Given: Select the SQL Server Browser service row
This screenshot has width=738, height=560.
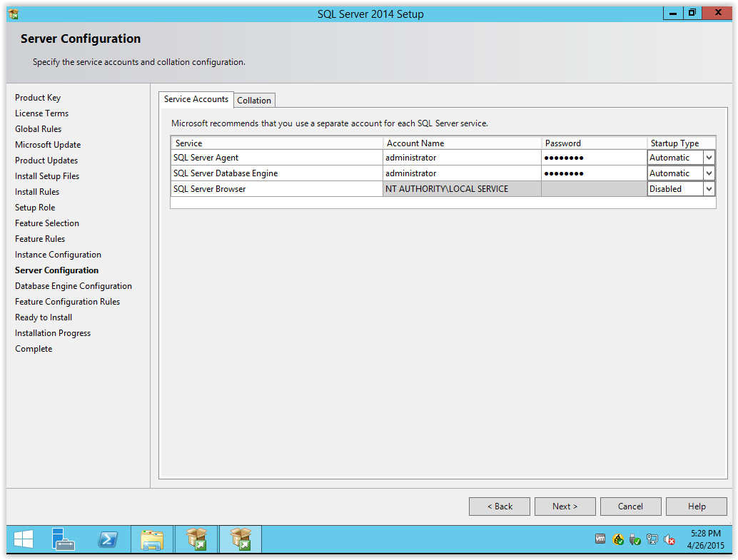Looking at the screenshot, I should (277, 189).
